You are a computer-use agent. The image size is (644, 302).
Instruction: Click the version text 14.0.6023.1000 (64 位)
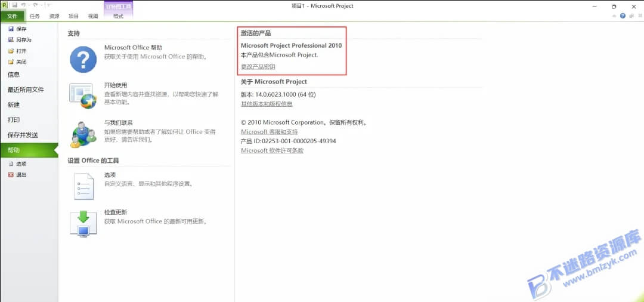(x=286, y=94)
